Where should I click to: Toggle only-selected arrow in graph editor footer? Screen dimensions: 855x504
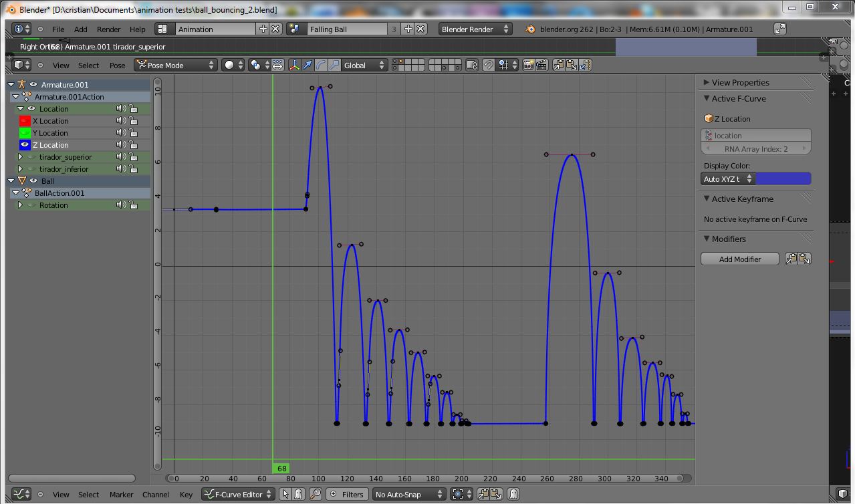click(285, 494)
